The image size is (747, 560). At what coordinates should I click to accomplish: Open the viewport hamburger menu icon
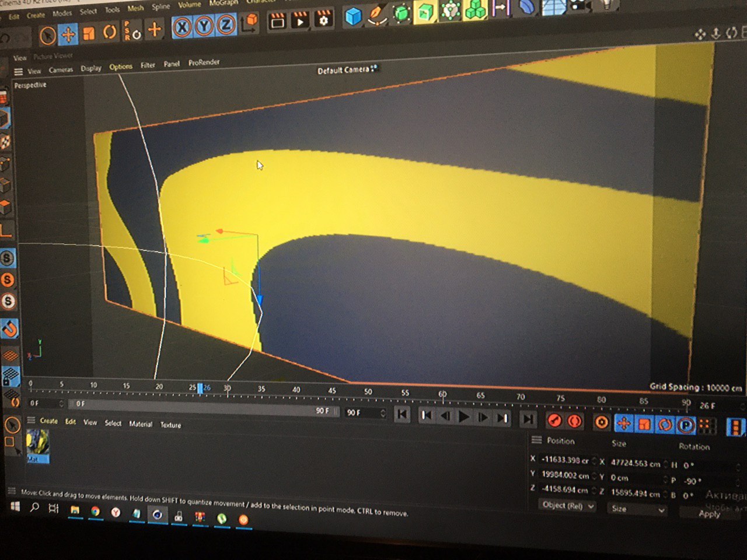[19, 72]
